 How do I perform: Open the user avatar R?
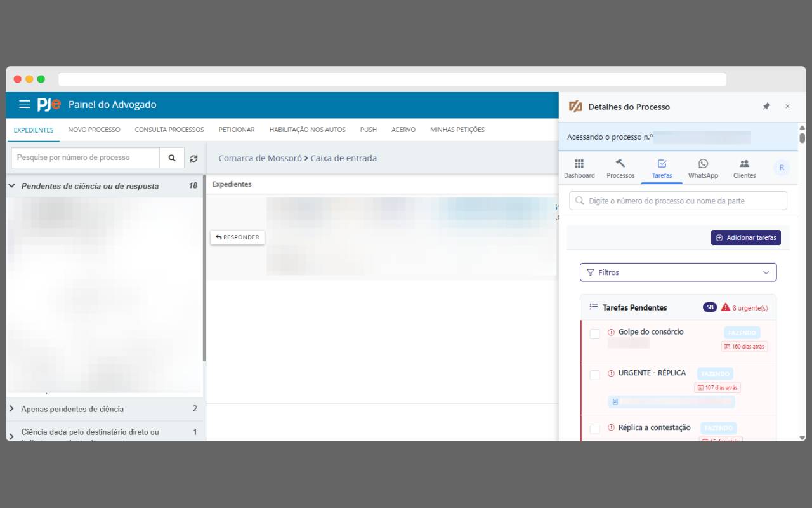pyautogui.click(x=782, y=168)
